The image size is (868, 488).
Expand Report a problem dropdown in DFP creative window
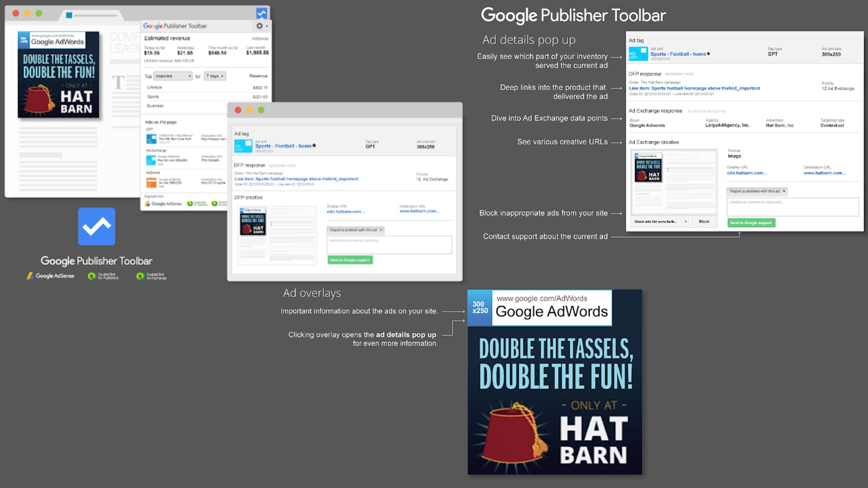point(356,230)
